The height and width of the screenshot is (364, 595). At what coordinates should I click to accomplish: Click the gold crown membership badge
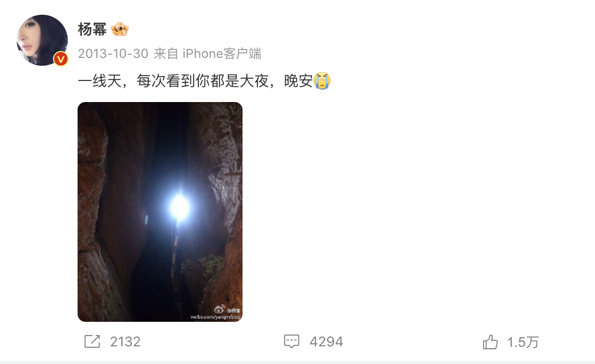(120, 29)
